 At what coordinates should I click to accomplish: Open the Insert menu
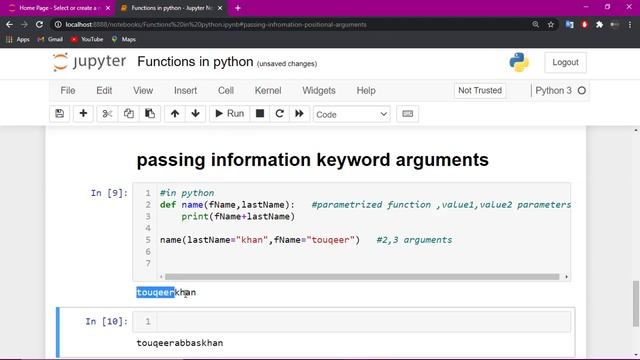185,91
